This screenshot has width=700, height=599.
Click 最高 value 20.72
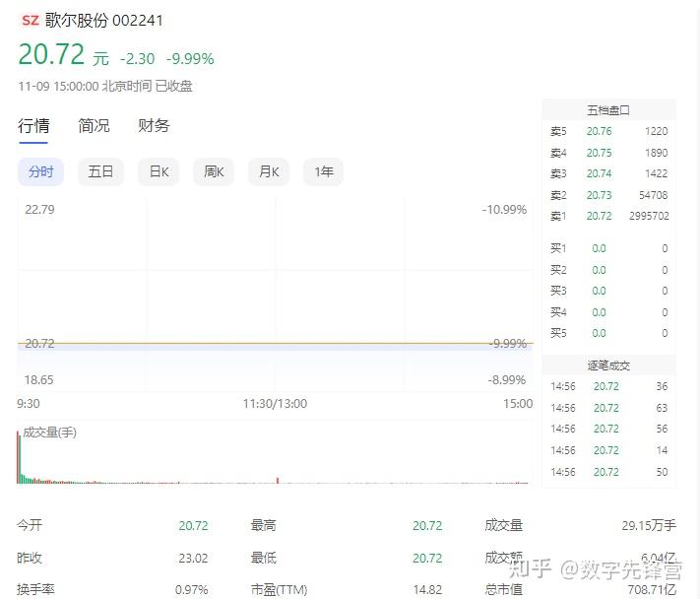(x=427, y=526)
